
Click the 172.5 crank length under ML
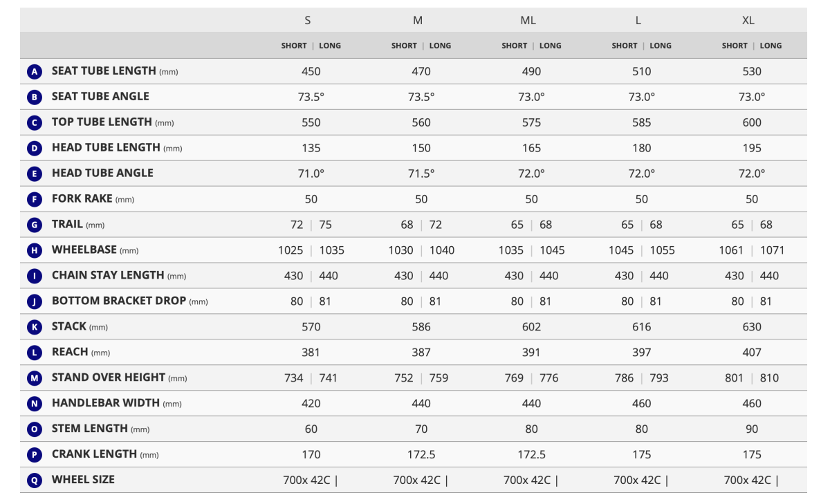tap(531, 454)
